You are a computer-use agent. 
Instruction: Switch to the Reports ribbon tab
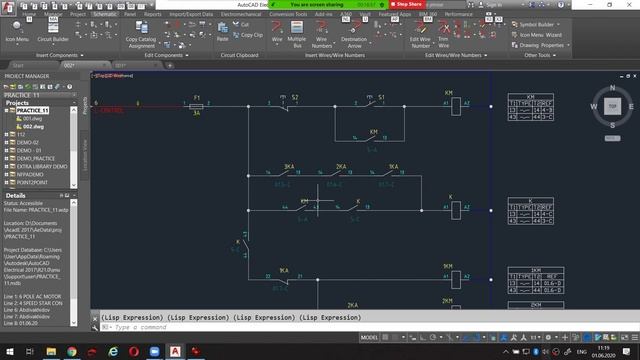(152, 14)
